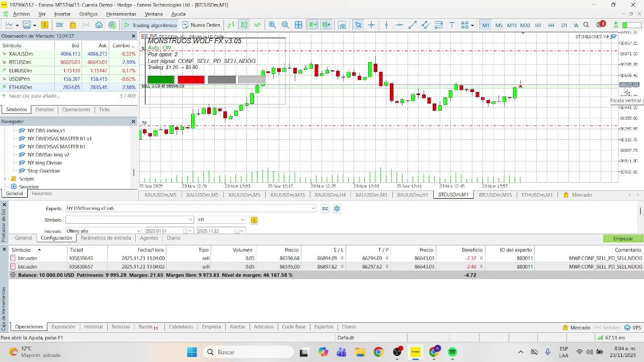Open the Archivo menu
This screenshot has width=644, height=362.
[21, 14]
